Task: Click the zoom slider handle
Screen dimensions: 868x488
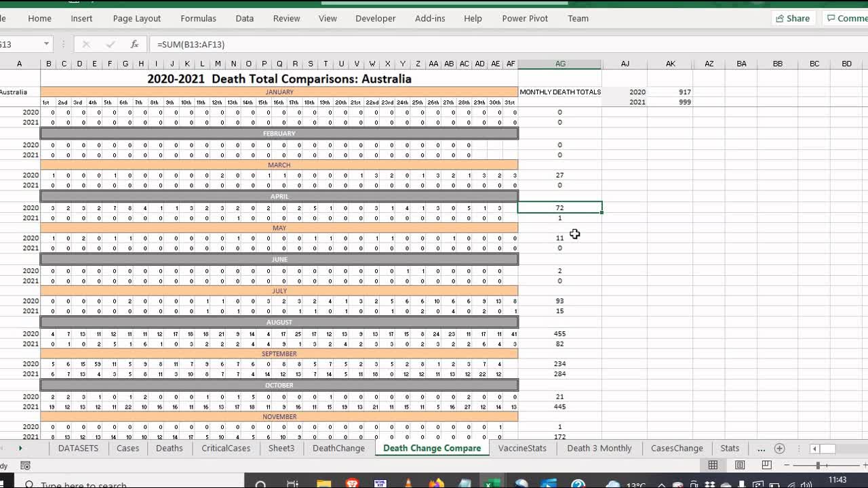Action: coord(818,465)
